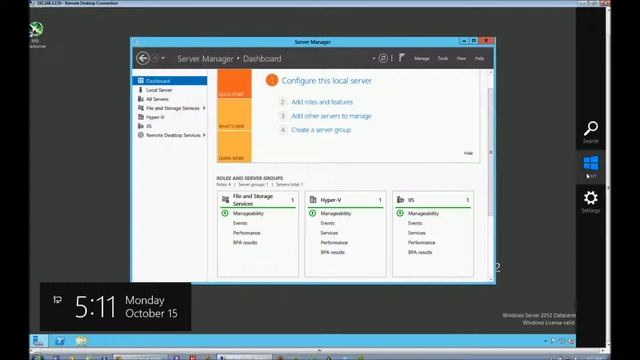The image size is (640, 360).
Task: Click the Action Center flag in remote tray
Action: 553,341
